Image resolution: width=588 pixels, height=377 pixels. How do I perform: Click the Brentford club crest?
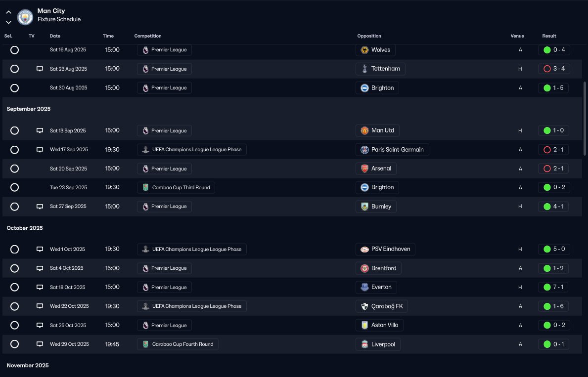(364, 268)
